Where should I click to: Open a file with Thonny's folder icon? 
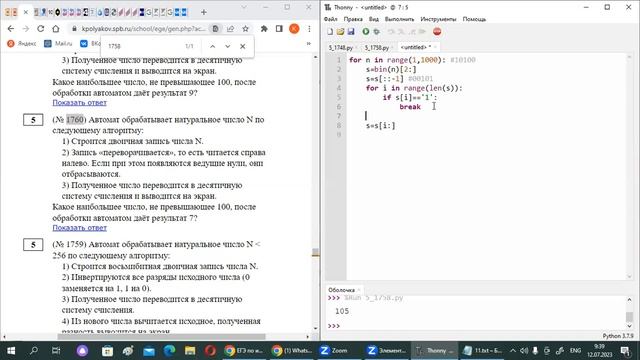pyautogui.click(x=340, y=31)
